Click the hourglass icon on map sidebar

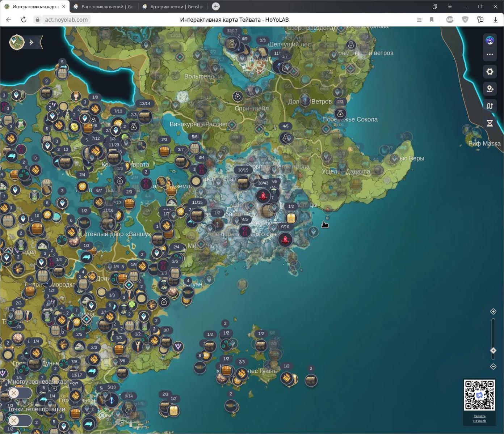[490, 123]
